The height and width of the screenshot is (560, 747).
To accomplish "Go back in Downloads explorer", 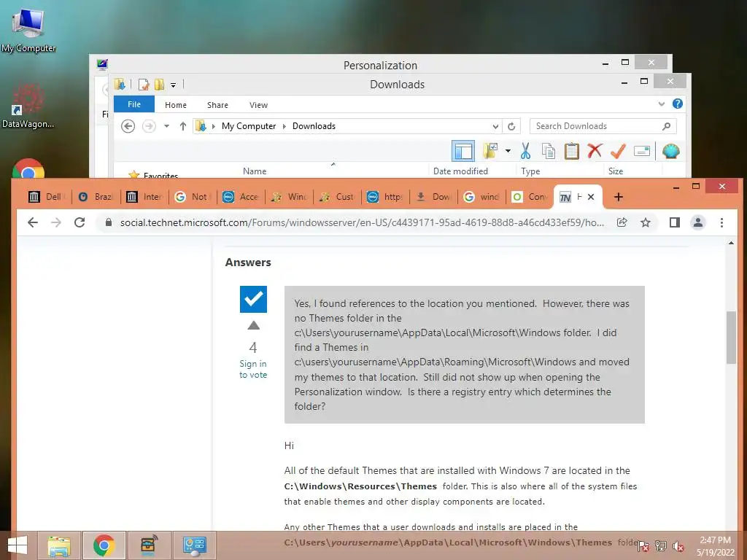I will pos(128,126).
